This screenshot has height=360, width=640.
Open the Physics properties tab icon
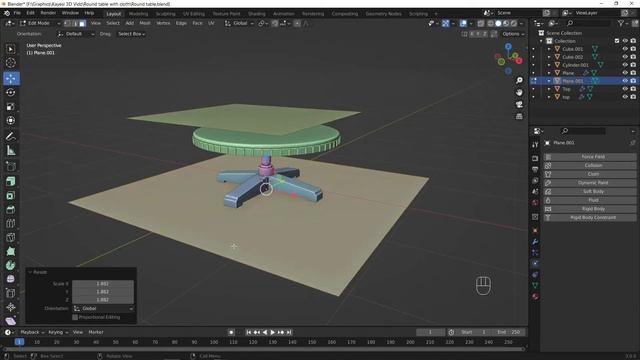[x=535, y=263]
